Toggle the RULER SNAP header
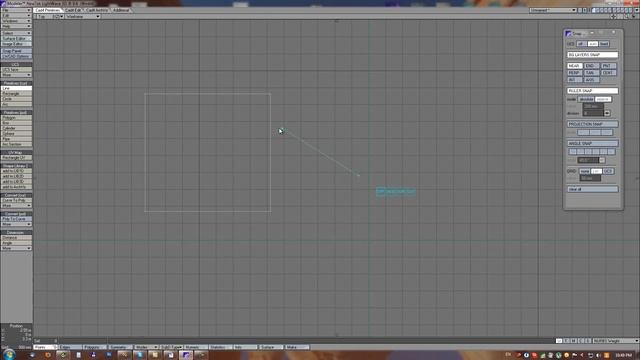Image resolution: width=640 pixels, height=360 pixels. (592, 91)
